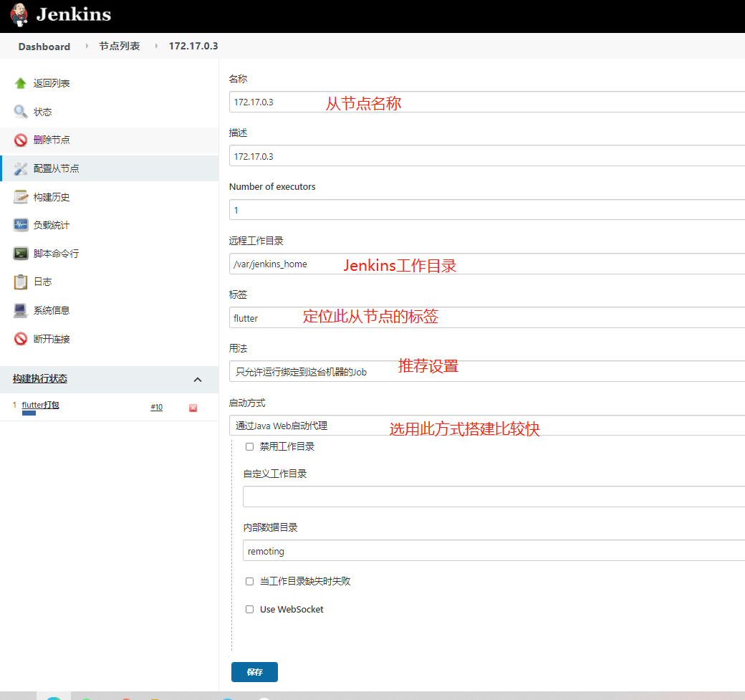Click the 保存 button

pyautogui.click(x=255, y=672)
